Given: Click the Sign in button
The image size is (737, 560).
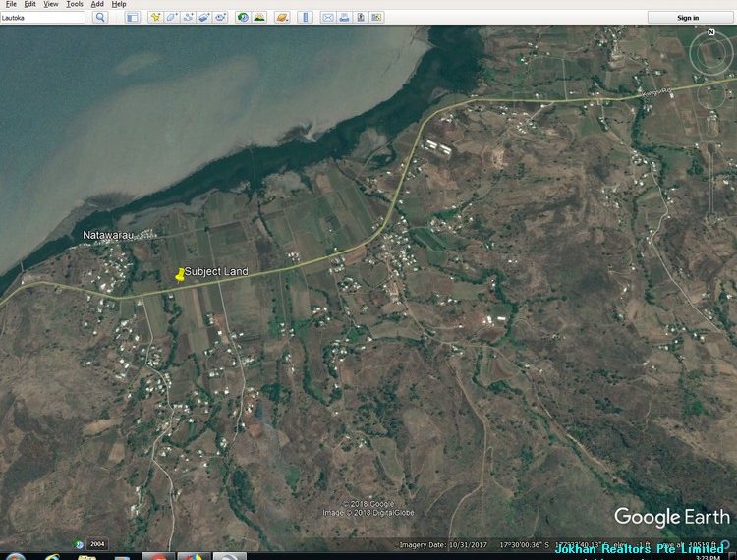Looking at the screenshot, I should (x=688, y=18).
